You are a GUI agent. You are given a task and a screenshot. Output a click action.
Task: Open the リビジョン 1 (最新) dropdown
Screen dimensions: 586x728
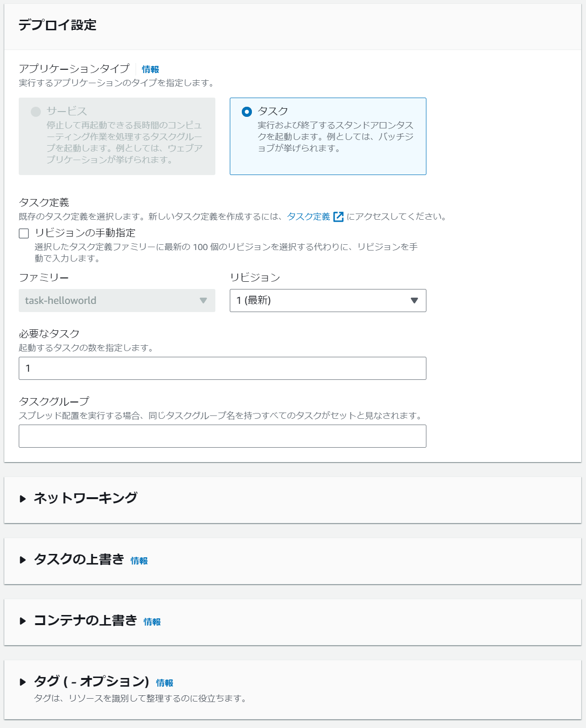(x=328, y=301)
